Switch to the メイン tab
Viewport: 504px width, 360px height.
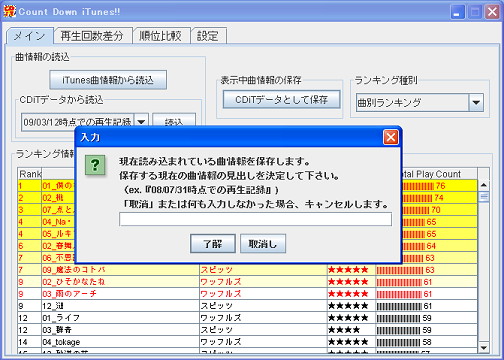pyautogui.click(x=29, y=36)
